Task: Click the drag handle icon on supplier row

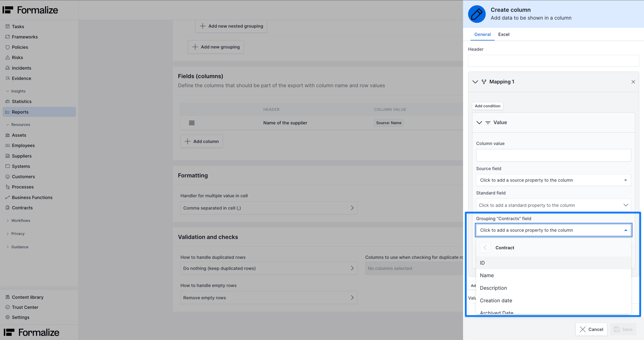Action: [x=191, y=123]
